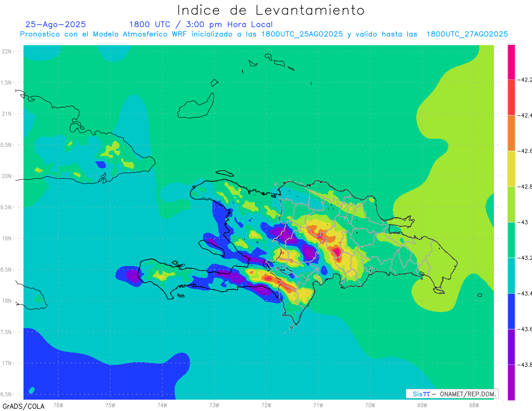Select legend value "-43.8"
The height and width of the screenshot is (411, 532).
[x=525, y=364]
